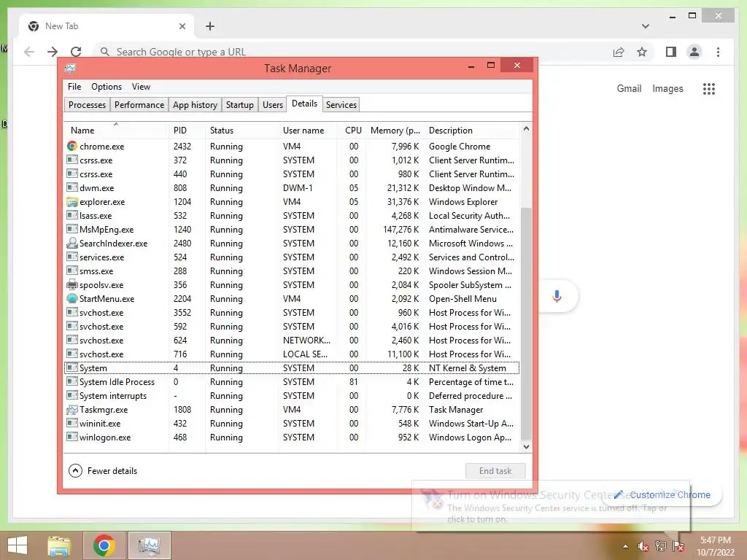The height and width of the screenshot is (560, 747).
Task: Open the Gmail link
Action: pos(629,88)
